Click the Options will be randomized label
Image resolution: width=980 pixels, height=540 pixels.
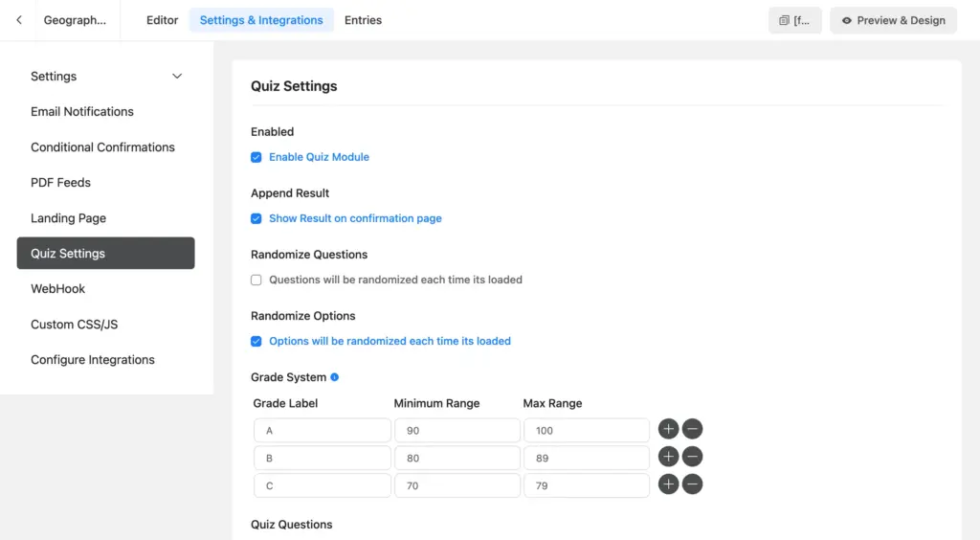(x=390, y=341)
